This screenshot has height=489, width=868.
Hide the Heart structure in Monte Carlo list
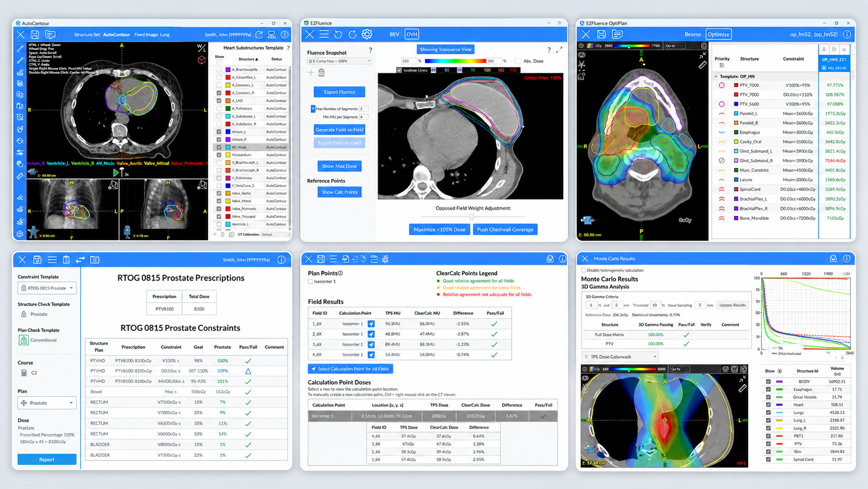[768, 405]
